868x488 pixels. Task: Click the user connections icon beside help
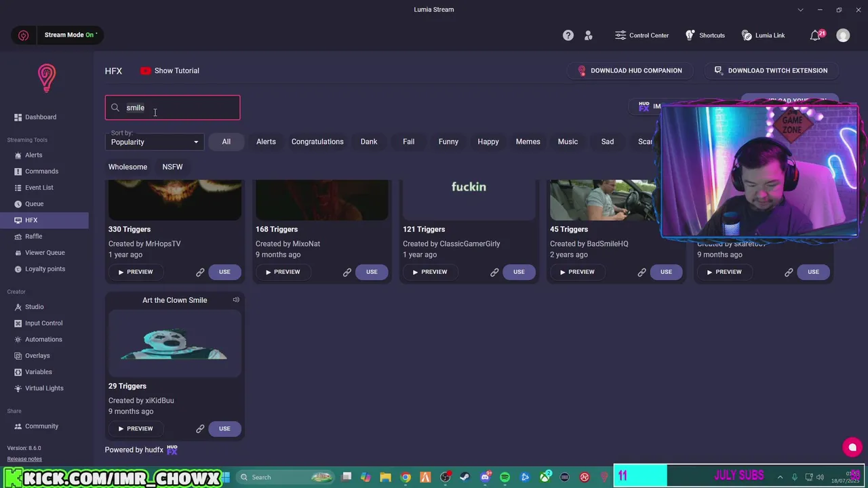coord(589,35)
